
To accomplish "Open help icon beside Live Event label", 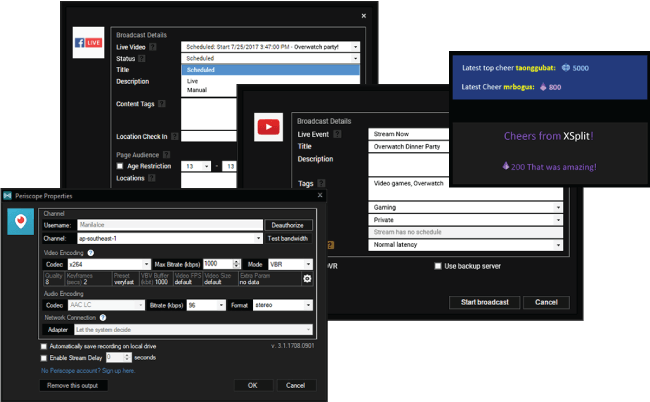I will (337, 134).
